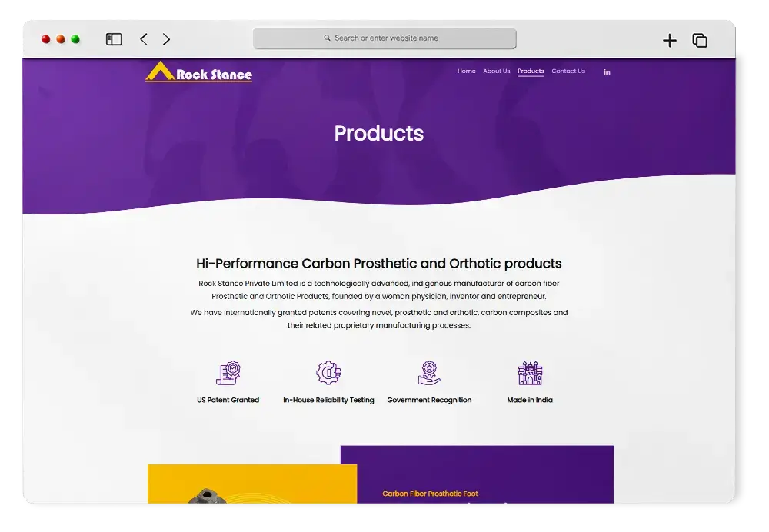Viewport: 769px width, 532px height.
Task: Click the Government Recognition award icon
Action: click(x=429, y=373)
